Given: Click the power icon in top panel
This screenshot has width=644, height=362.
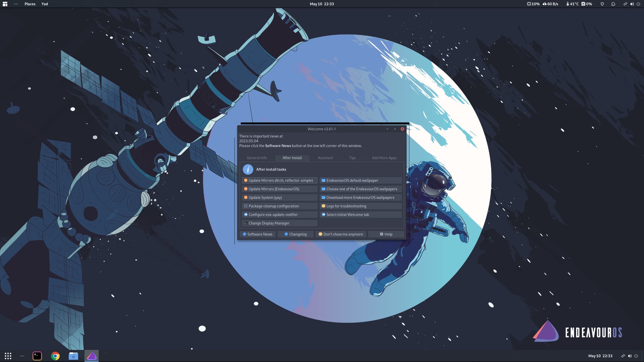Looking at the screenshot, I should pos(638,4).
